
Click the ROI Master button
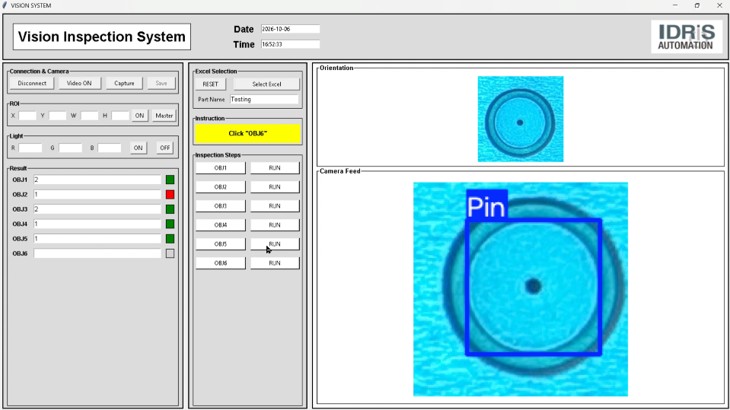(x=164, y=115)
